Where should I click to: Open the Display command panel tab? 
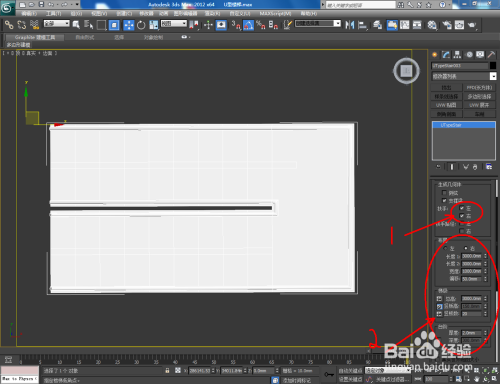[480, 55]
